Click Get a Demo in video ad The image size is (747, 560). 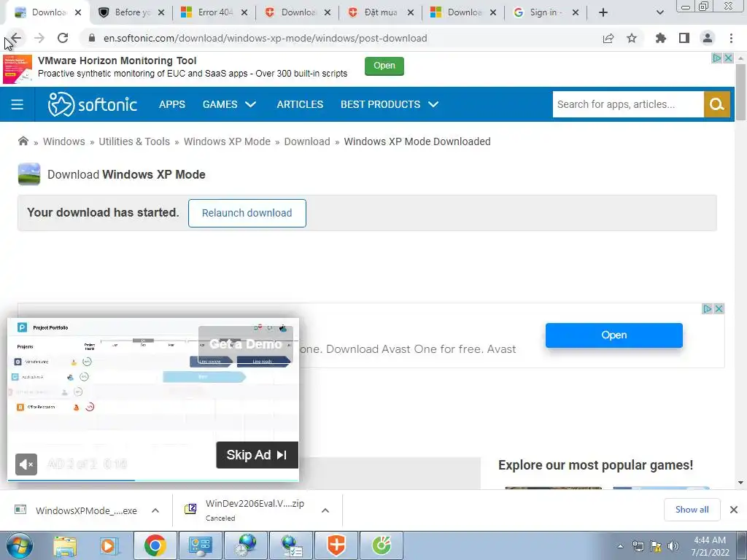[x=246, y=344]
